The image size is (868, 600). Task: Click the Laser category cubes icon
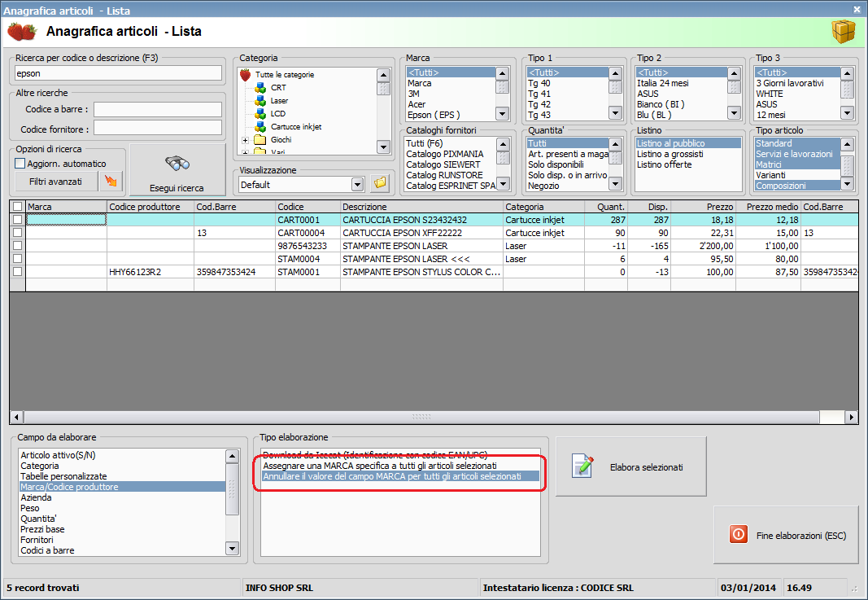pos(260,100)
